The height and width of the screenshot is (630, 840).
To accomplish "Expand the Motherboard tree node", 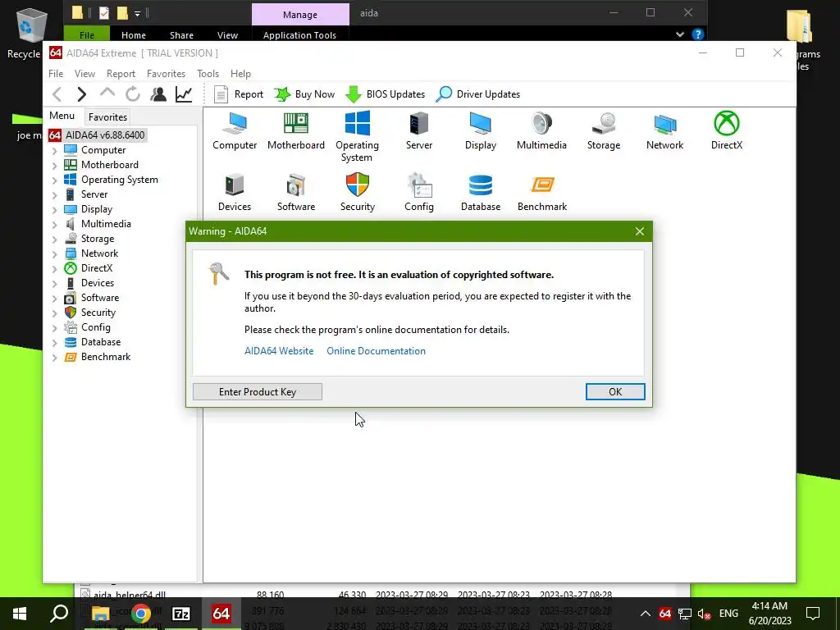I will 55,166.
